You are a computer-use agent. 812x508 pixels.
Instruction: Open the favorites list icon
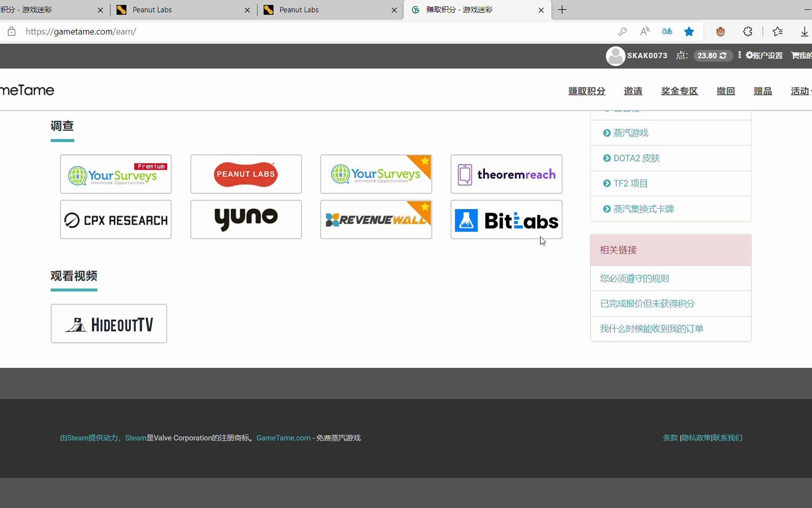pyautogui.click(x=778, y=32)
